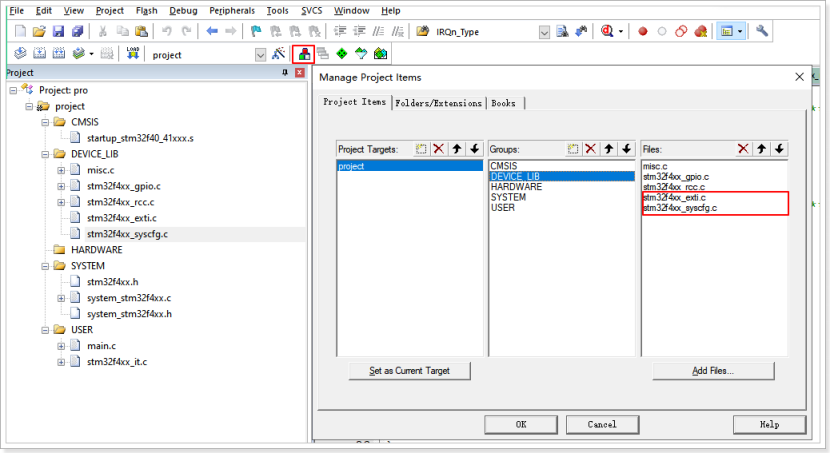Screen dimensions: 830x454
Task: Click the New file toolbar icon
Action: coord(20,31)
